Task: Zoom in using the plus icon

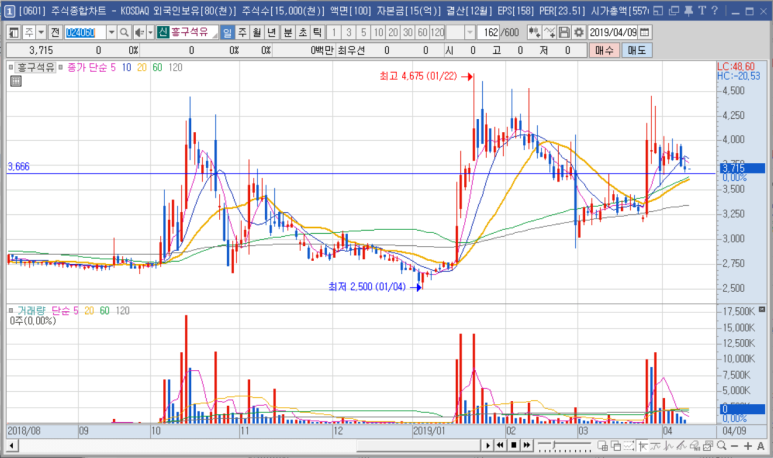Action: (x=748, y=446)
